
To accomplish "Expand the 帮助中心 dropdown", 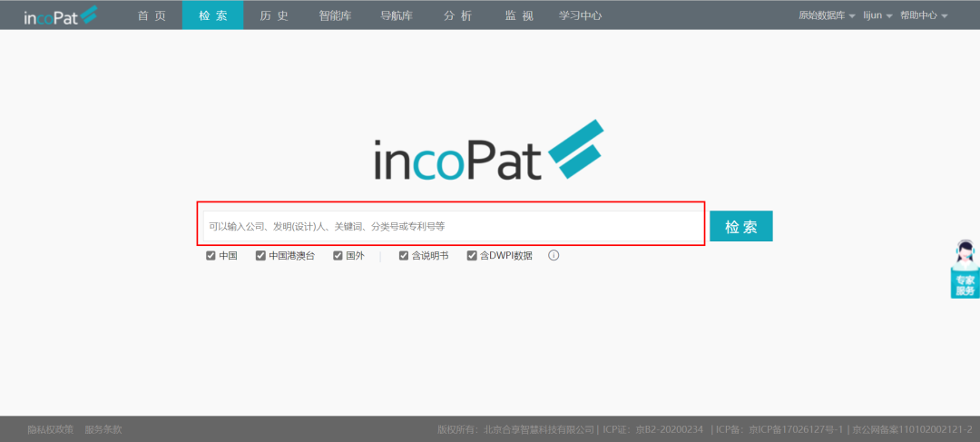I will 923,15.
